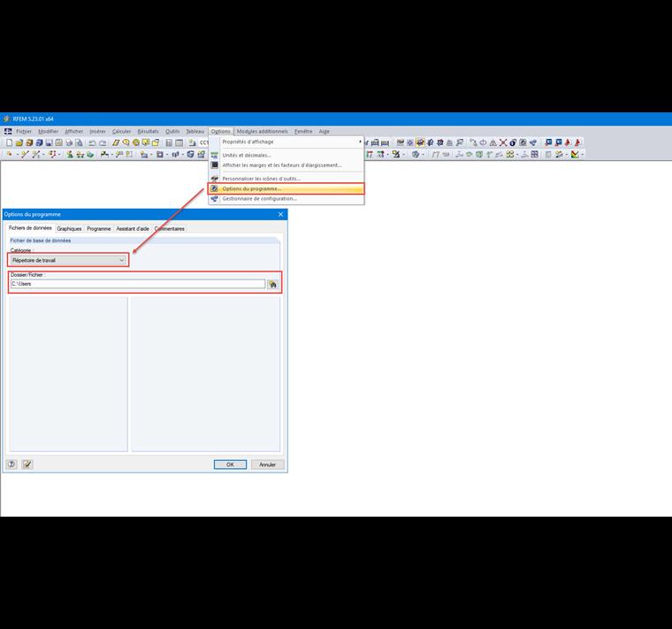Click the yellow parallelogram icon in the top toolbar
Viewport: 672px width, 629px height.
tap(116, 142)
